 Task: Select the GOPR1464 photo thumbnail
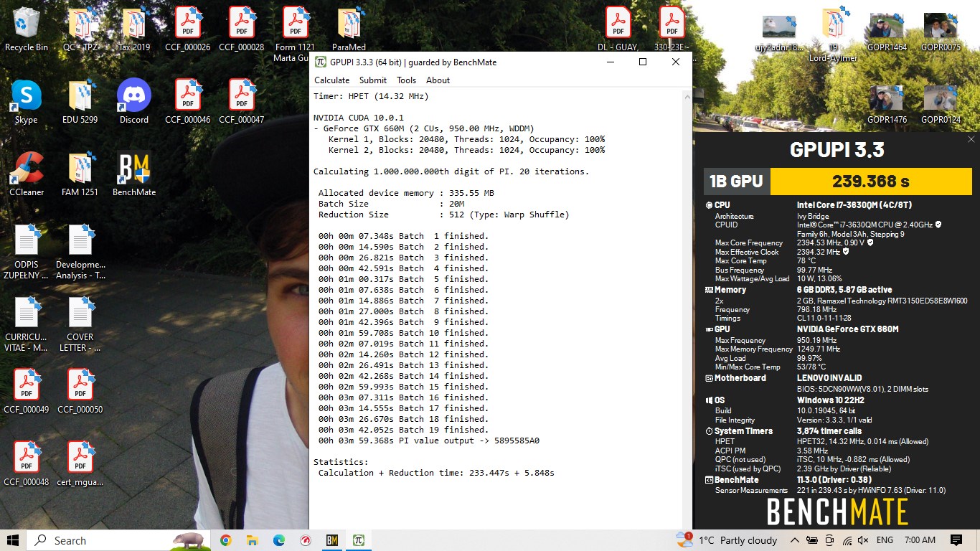[887, 32]
